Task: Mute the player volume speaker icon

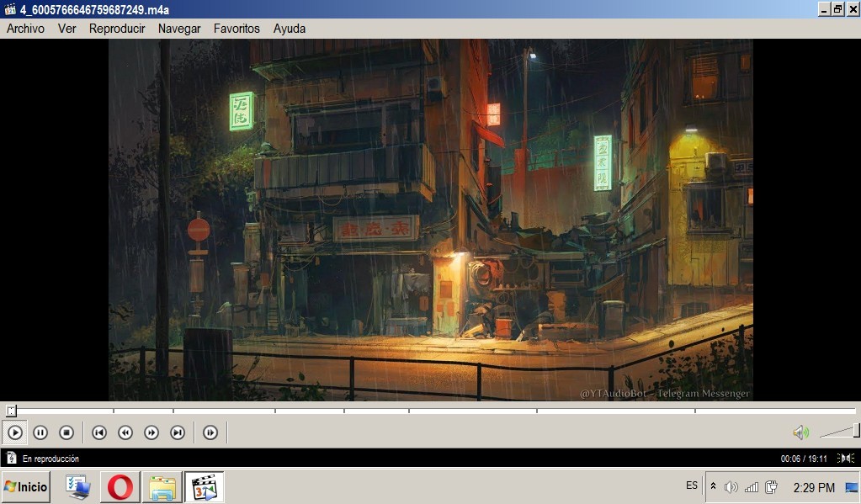Action: (800, 432)
